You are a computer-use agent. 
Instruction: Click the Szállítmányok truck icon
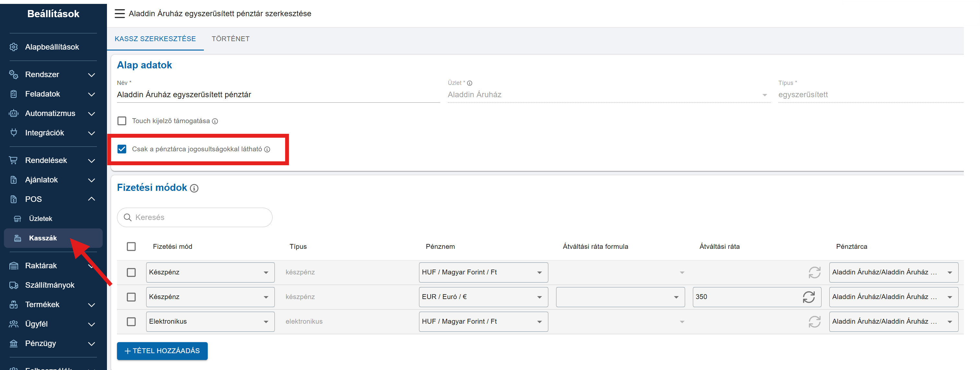coord(14,285)
